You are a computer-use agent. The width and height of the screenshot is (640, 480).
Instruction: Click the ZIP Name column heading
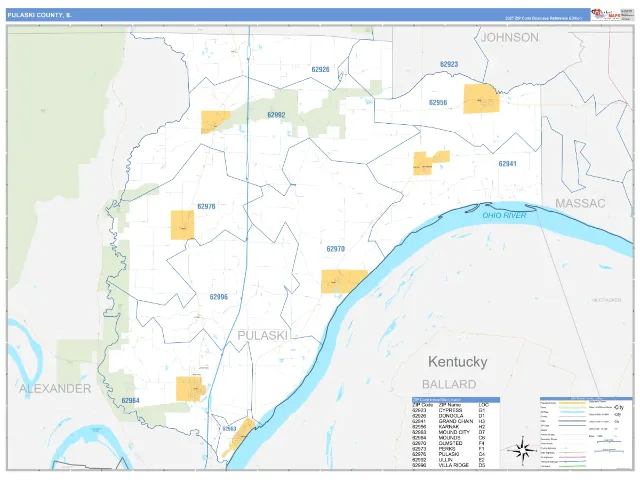click(450, 405)
